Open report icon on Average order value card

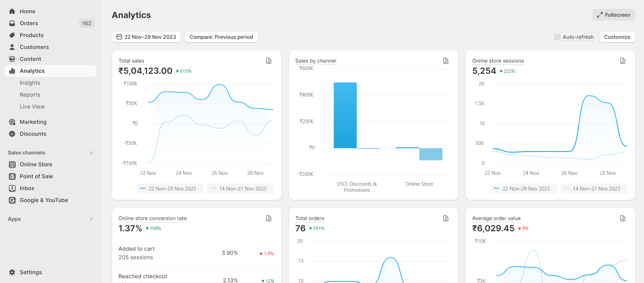pos(623,218)
